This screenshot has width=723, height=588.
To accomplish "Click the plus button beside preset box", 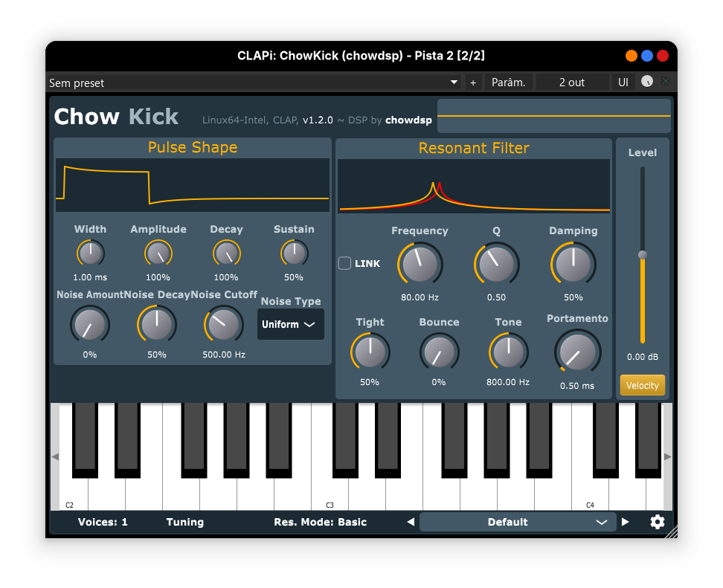I will (x=473, y=83).
